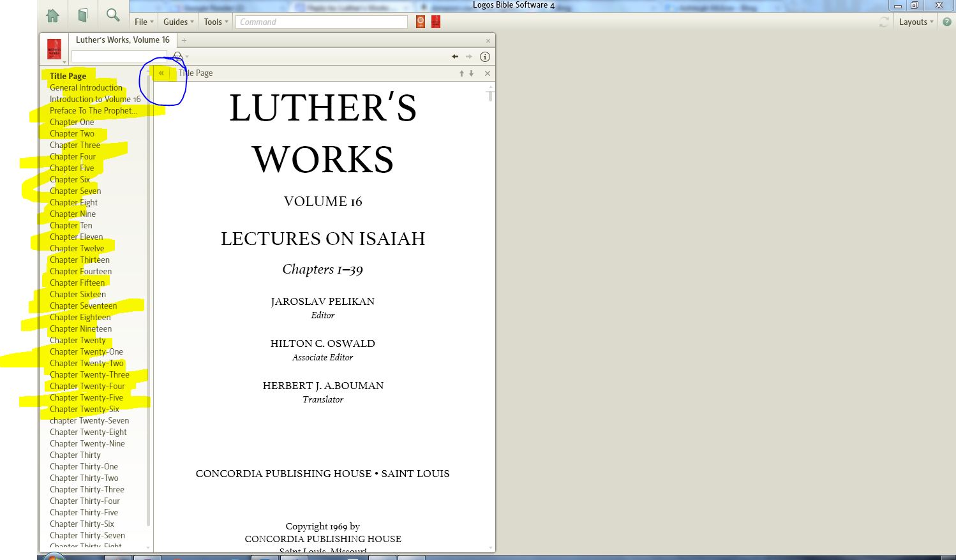This screenshot has width=956, height=560.
Task: Show resource information (i) icon
Action: point(484,56)
